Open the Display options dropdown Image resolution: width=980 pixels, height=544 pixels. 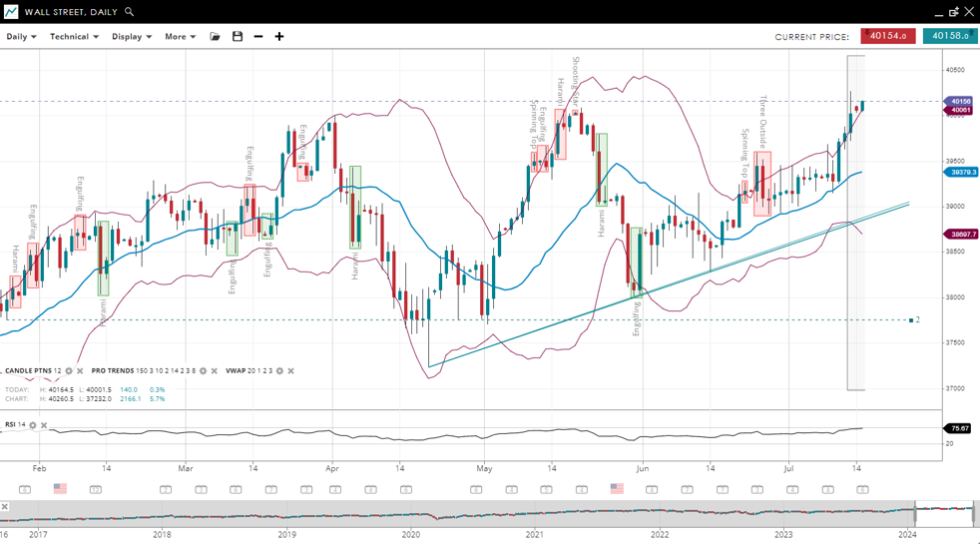[x=132, y=37]
